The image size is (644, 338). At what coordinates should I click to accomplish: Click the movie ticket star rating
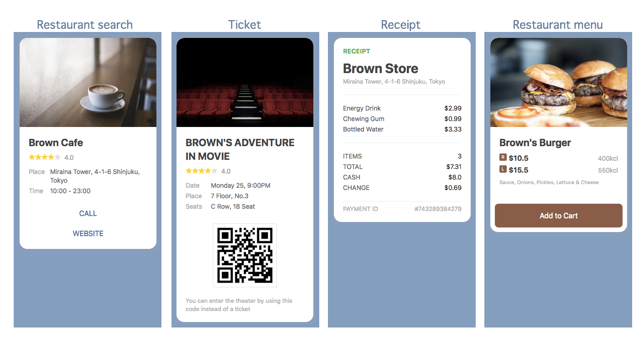point(201,171)
